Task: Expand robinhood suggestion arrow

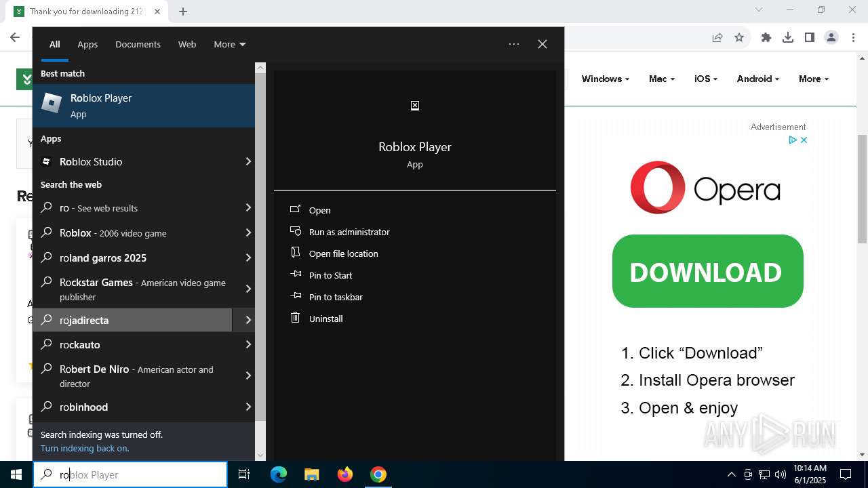Action: click(248, 407)
